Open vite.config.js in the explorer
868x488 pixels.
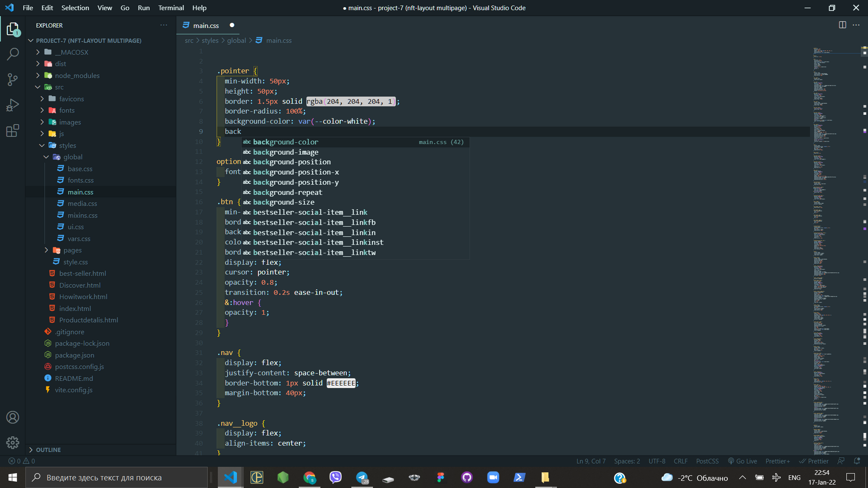coord(74,389)
